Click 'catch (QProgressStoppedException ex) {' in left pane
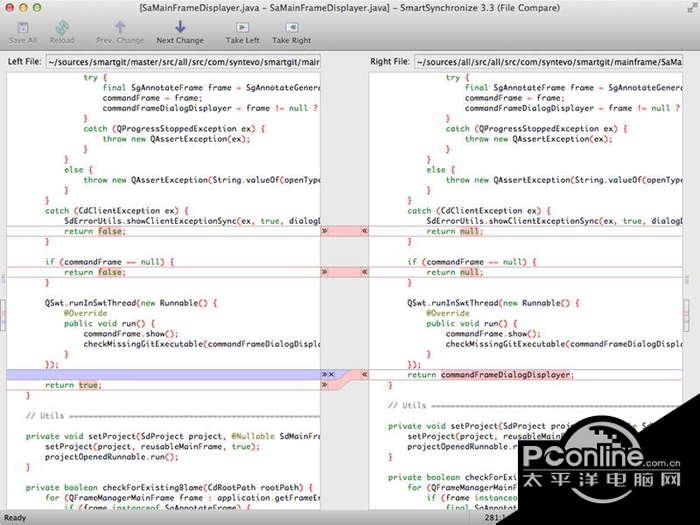This screenshot has height=525, width=700. (x=174, y=129)
